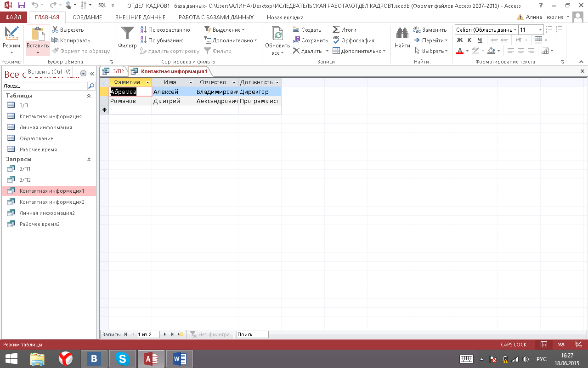Toggle underline Ч formatting
588x368 pixels.
[x=480, y=40]
